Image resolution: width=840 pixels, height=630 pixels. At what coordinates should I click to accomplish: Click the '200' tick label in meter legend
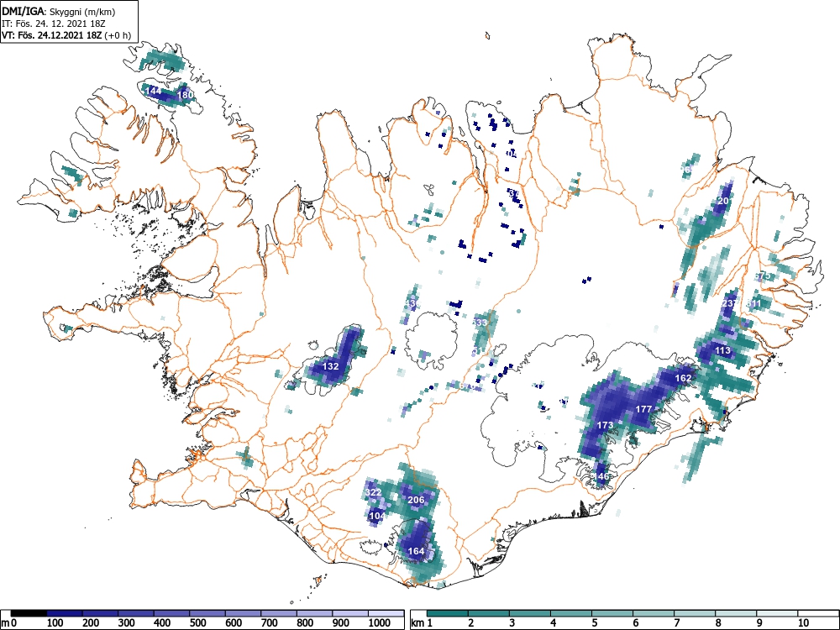(91, 623)
